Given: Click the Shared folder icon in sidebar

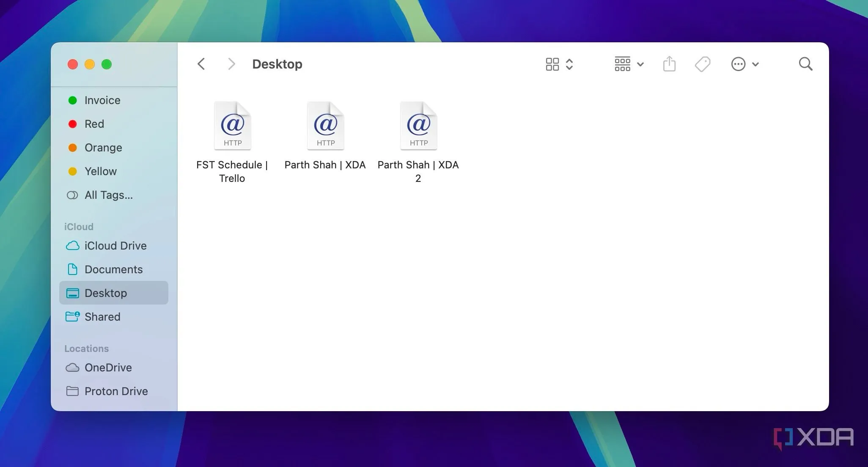Looking at the screenshot, I should tap(73, 316).
